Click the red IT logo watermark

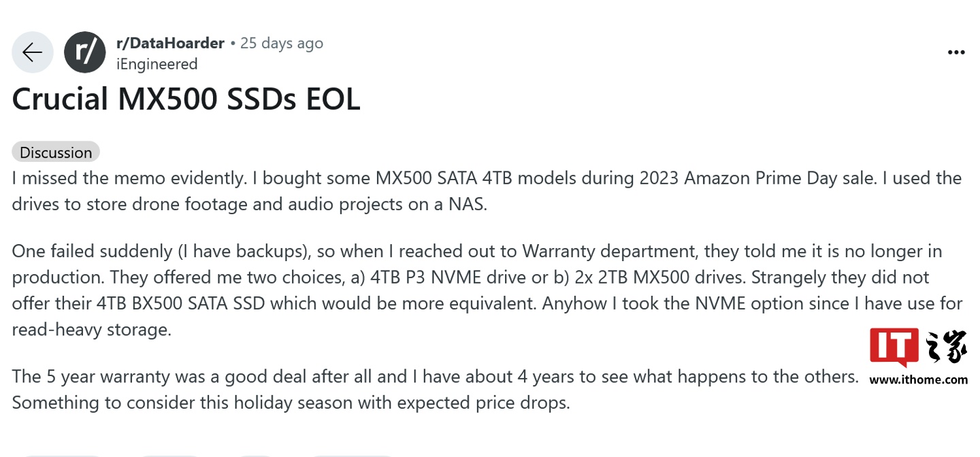point(894,348)
